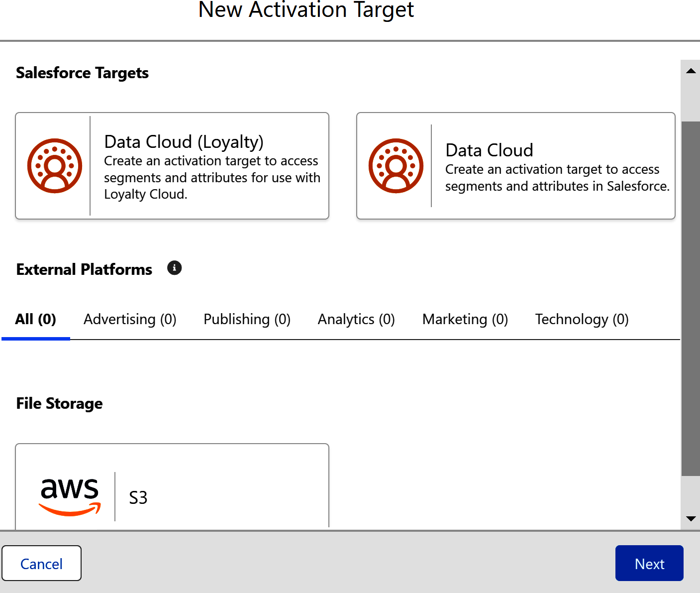Image resolution: width=700 pixels, height=593 pixels.
Task: Click the External Platforms info icon
Action: [174, 268]
